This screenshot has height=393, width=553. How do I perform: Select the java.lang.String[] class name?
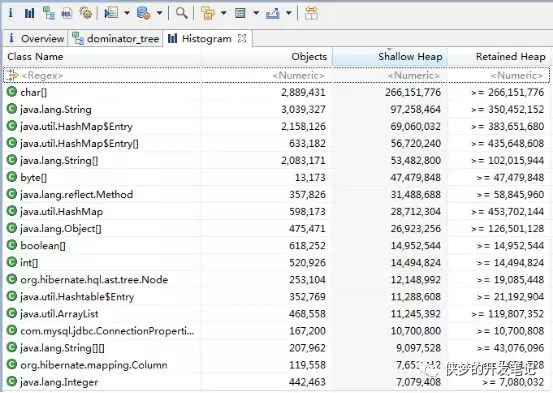pos(59,161)
